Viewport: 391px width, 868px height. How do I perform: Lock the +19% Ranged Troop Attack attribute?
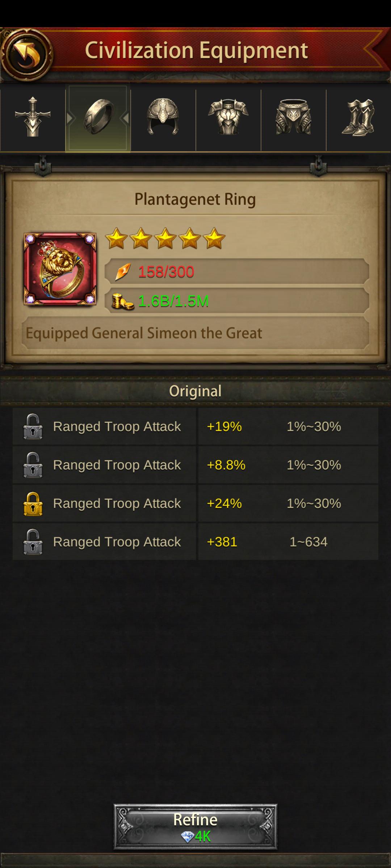tap(33, 426)
